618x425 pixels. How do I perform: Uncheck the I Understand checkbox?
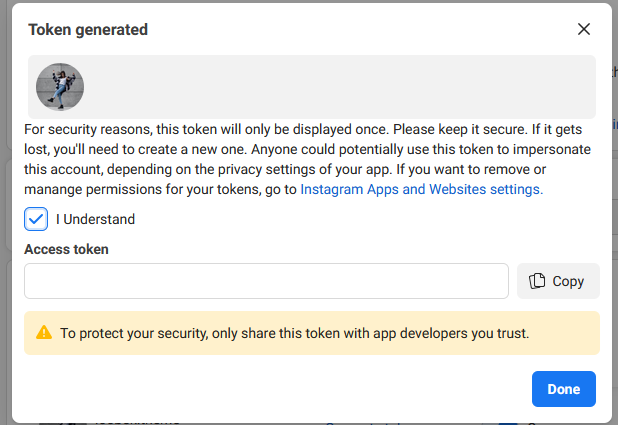tap(36, 219)
